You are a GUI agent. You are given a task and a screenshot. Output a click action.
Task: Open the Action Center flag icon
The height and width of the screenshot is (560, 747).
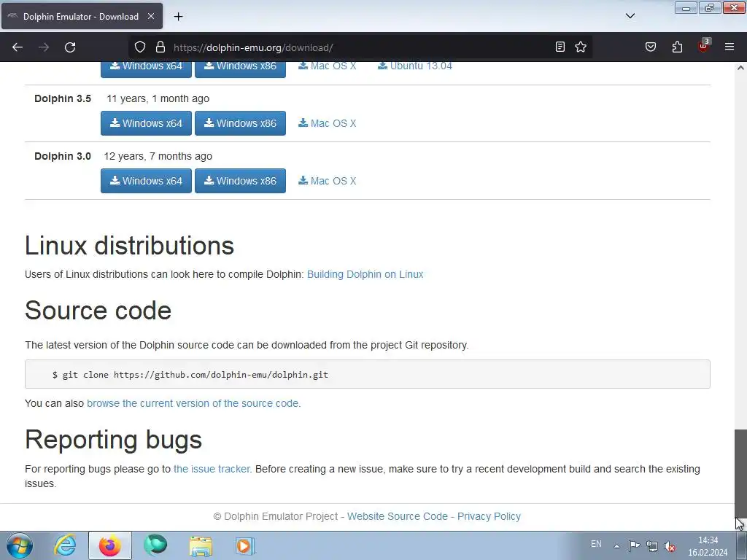click(x=634, y=545)
